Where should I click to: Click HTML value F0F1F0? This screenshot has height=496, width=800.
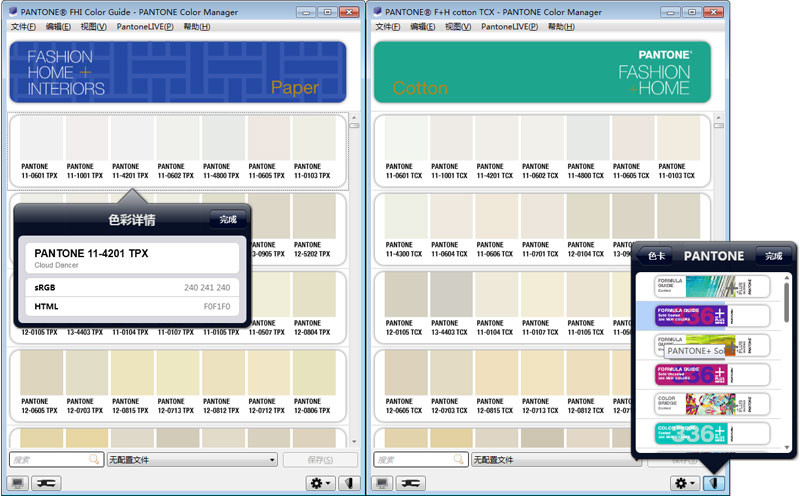pos(217,307)
